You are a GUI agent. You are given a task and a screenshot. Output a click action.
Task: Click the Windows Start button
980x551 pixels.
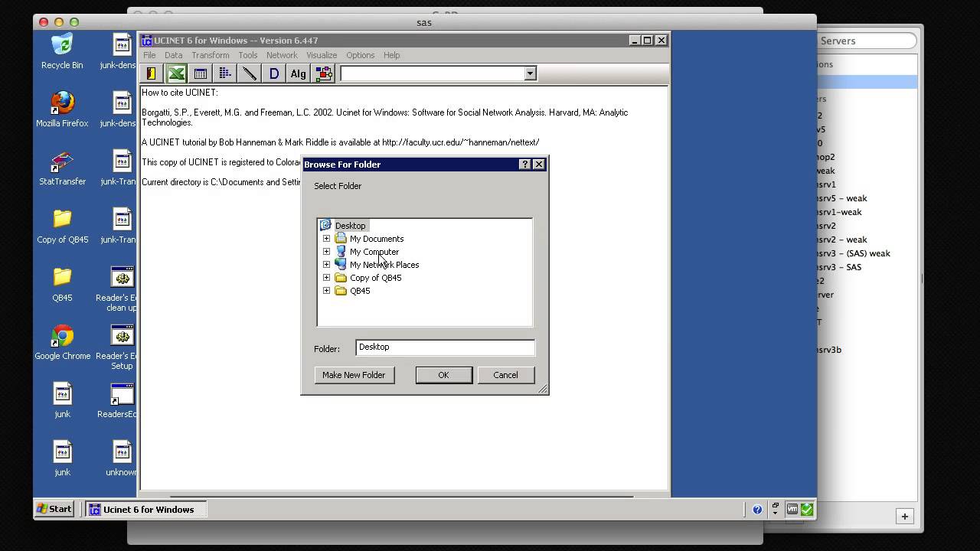tap(54, 509)
